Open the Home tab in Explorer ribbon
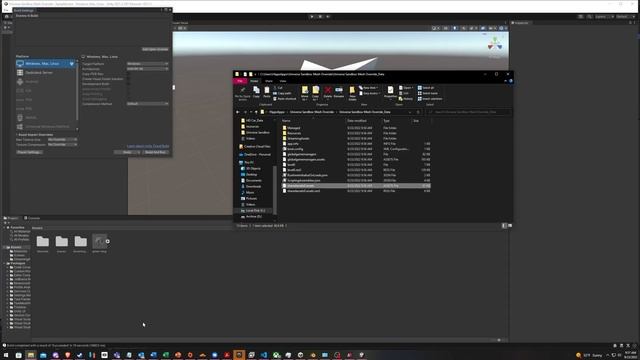This screenshot has height=360, width=640. click(254, 81)
